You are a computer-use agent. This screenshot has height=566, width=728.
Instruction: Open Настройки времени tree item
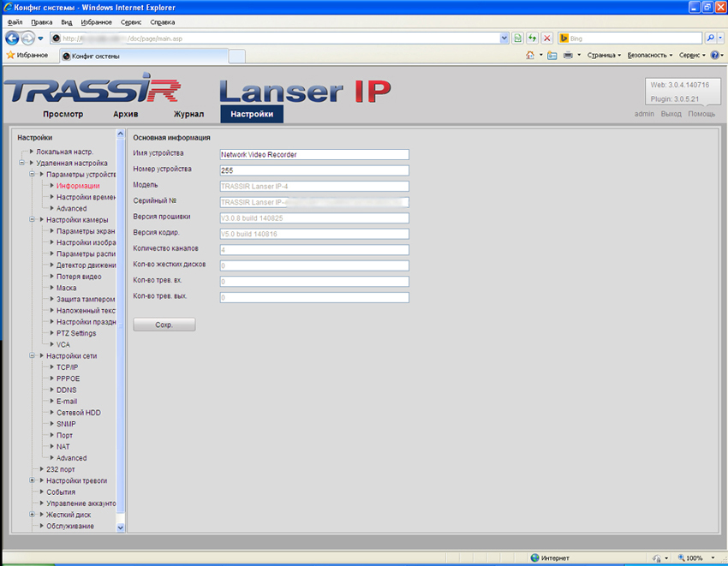(86, 197)
